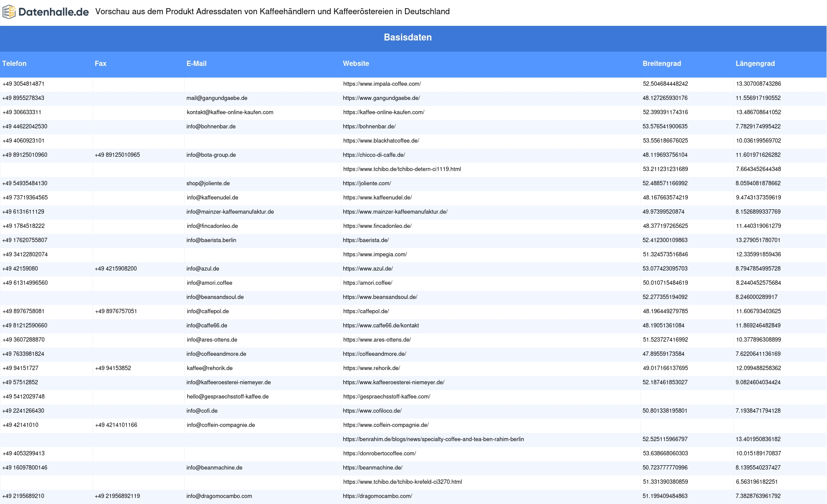Click the Datenhalle.de logo icon

(x=9, y=12)
